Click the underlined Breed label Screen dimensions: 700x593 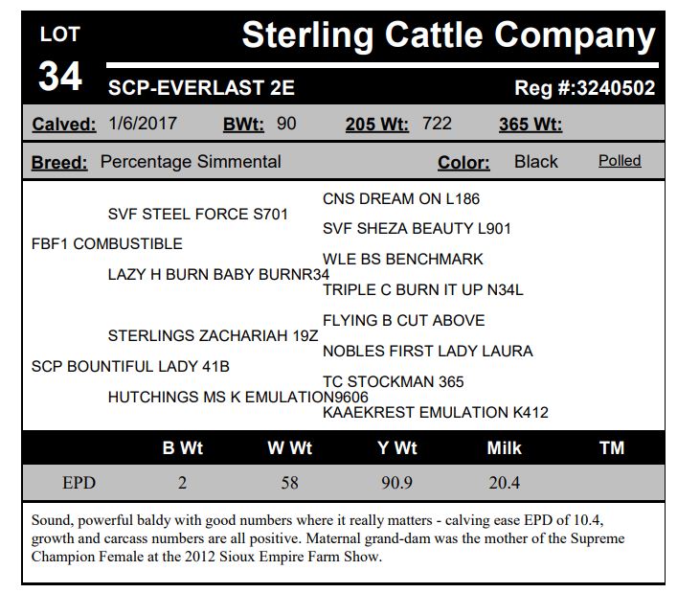(59, 162)
